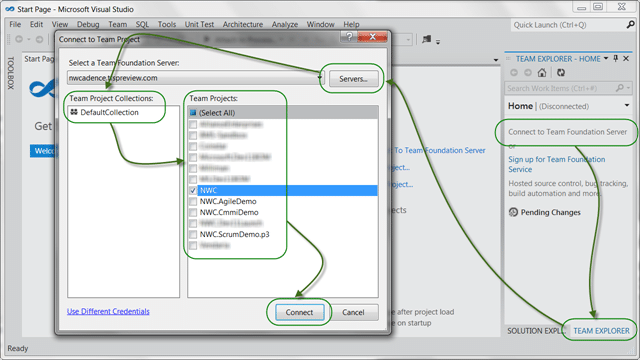This screenshot has width=640, height=360.
Task: Click Use Different Credentials link
Action: 108,311
